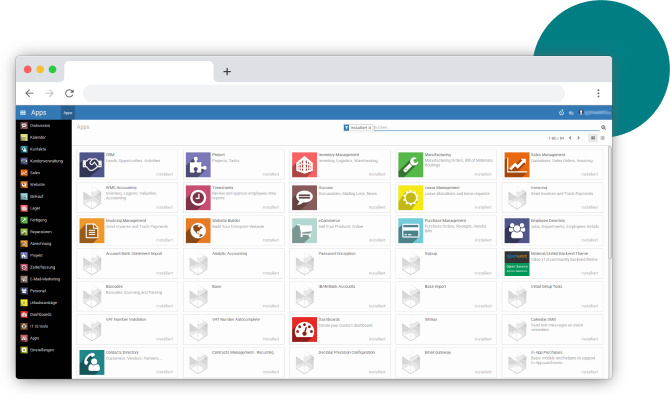Switch to list view

click(x=603, y=138)
